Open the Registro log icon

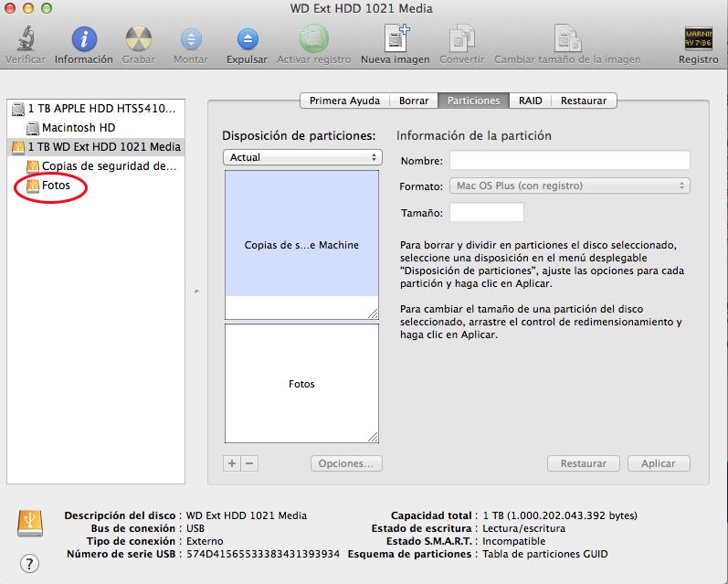tap(698, 40)
